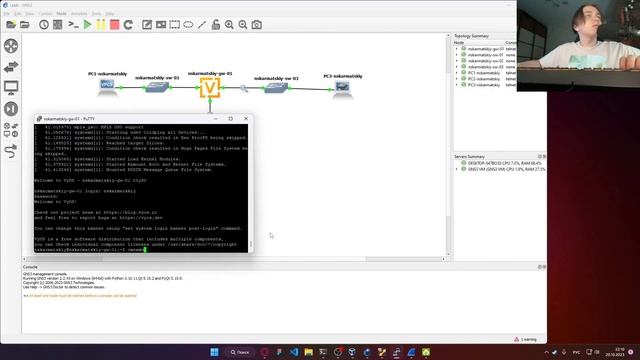Start all nodes with green play button

(87, 25)
